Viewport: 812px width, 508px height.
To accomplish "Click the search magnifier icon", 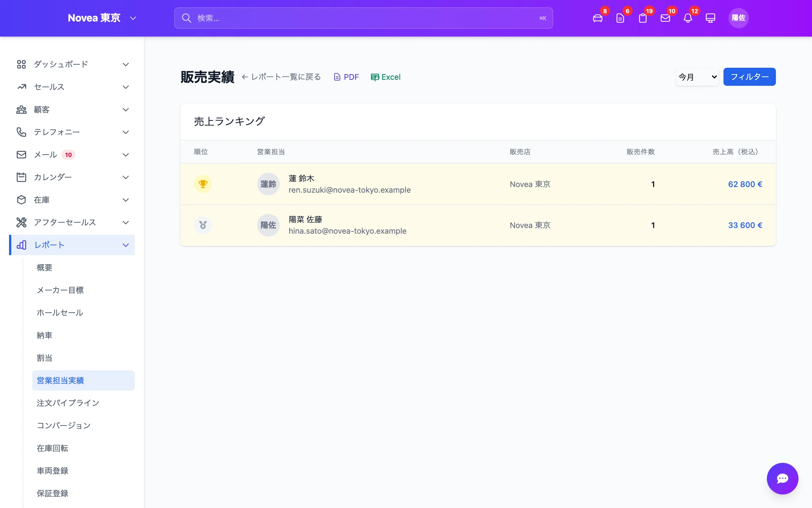I will pyautogui.click(x=186, y=18).
